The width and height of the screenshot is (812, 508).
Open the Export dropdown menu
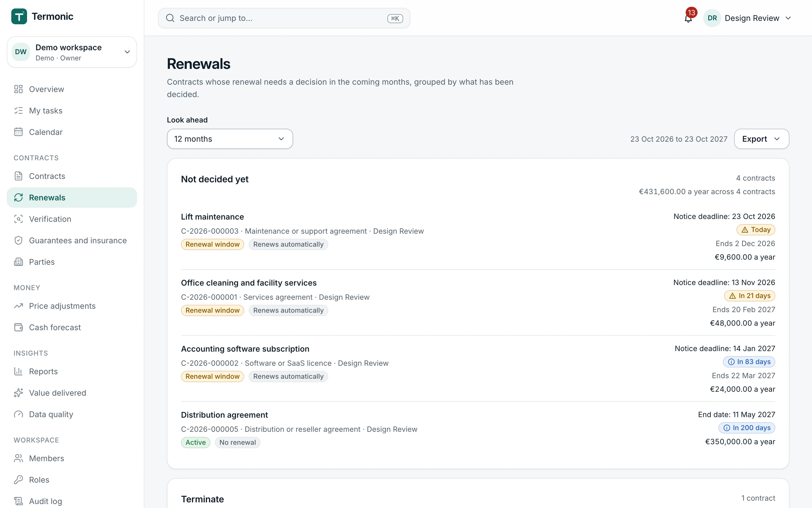pyautogui.click(x=761, y=139)
